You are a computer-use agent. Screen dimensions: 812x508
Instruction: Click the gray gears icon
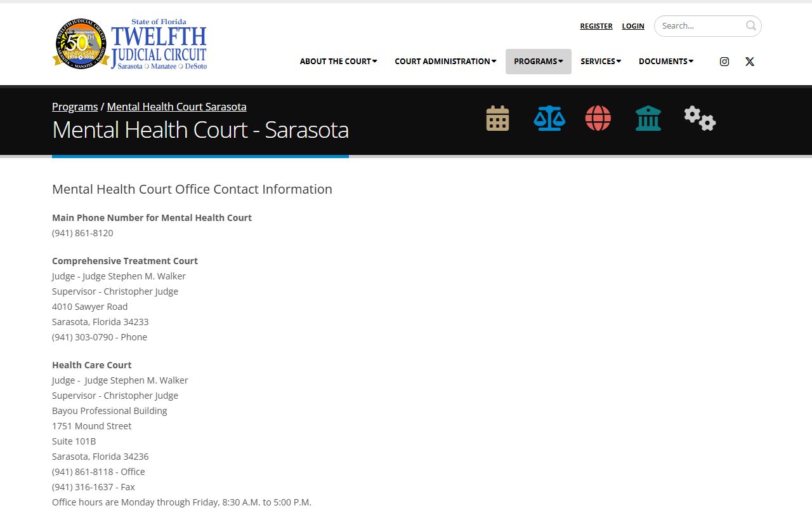coord(700,118)
